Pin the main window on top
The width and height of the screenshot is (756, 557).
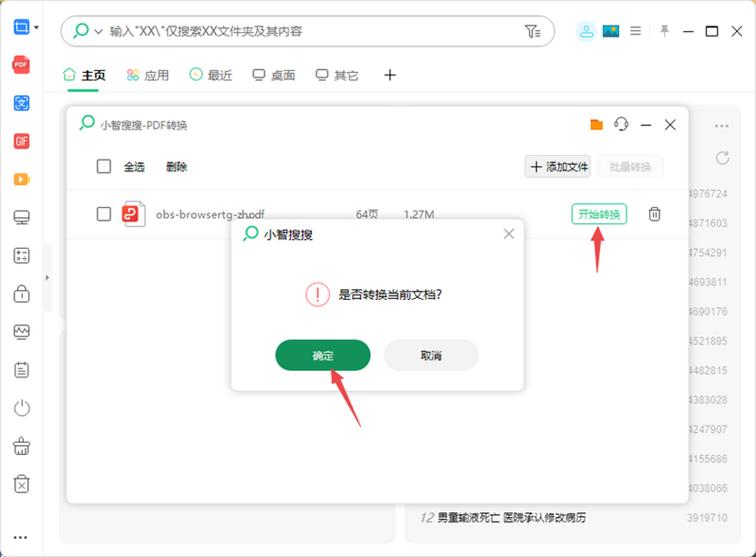664,30
